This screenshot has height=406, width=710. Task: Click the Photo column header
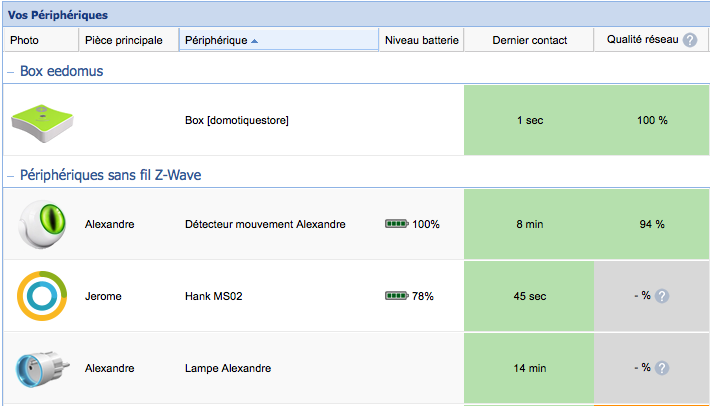point(24,40)
